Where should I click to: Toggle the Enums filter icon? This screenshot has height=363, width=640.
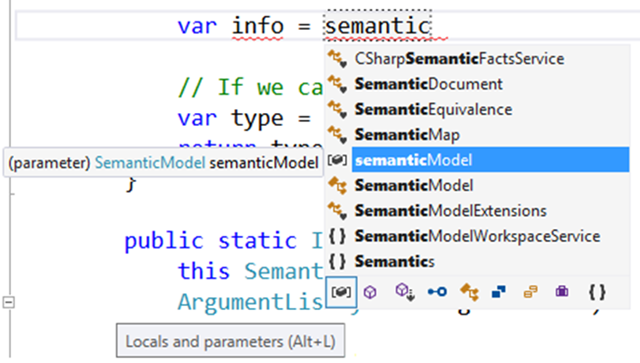530,292
